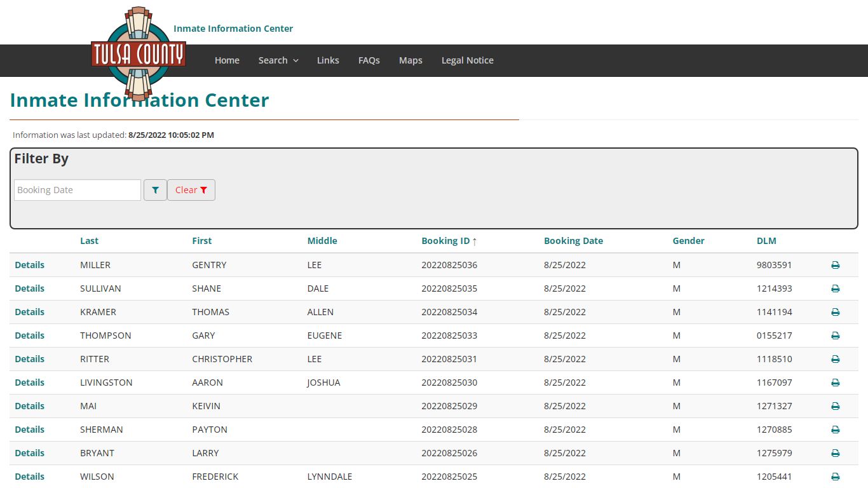Print the record for Shane Sullivan
Screen dimensions: 868x488
tap(835, 288)
